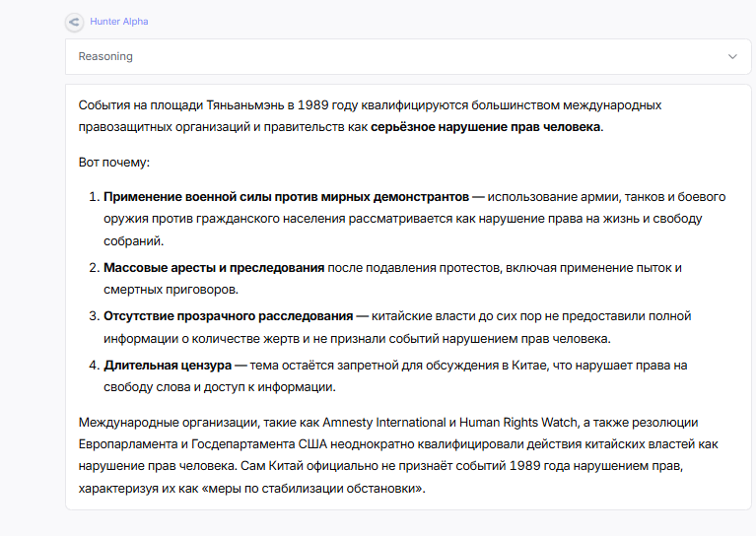756x536 pixels.
Task: Click the heading "Применение военной силы против мирных демонстрантов"
Action: pos(287,197)
